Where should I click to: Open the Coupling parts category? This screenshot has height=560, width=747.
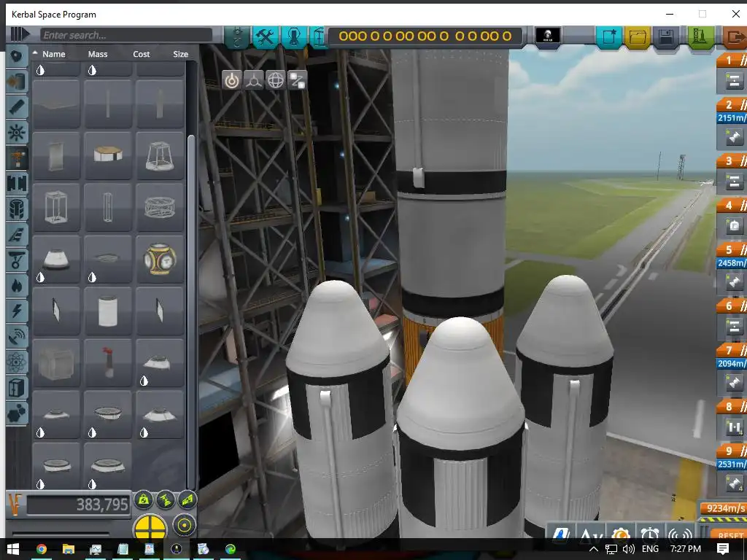tap(18, 183)
